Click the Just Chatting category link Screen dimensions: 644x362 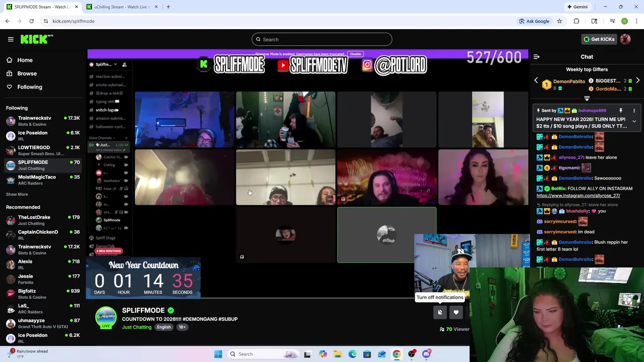click(x=136, y=327)
